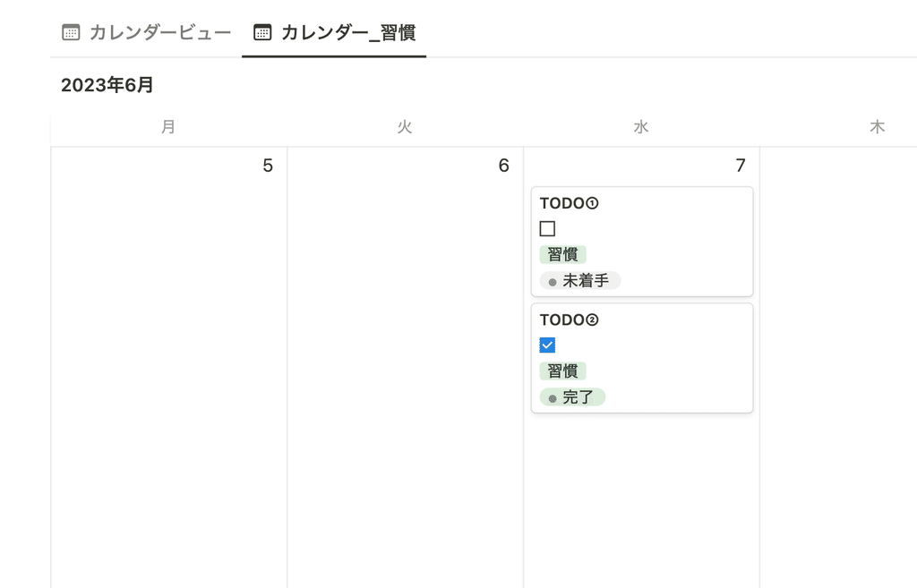Select date 5 in calendar
The height and width of the screenshot is (588, 917).
pyautogui.click(x=267, y=166)
